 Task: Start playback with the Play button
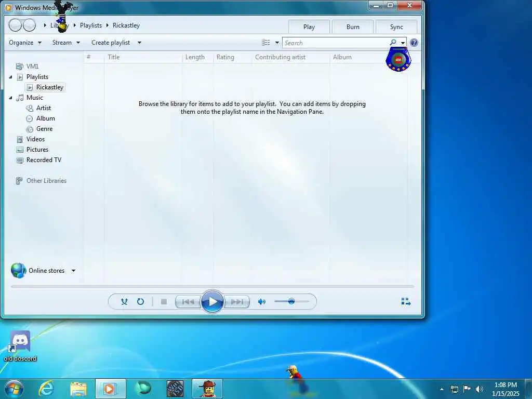[x=212, y=301]
